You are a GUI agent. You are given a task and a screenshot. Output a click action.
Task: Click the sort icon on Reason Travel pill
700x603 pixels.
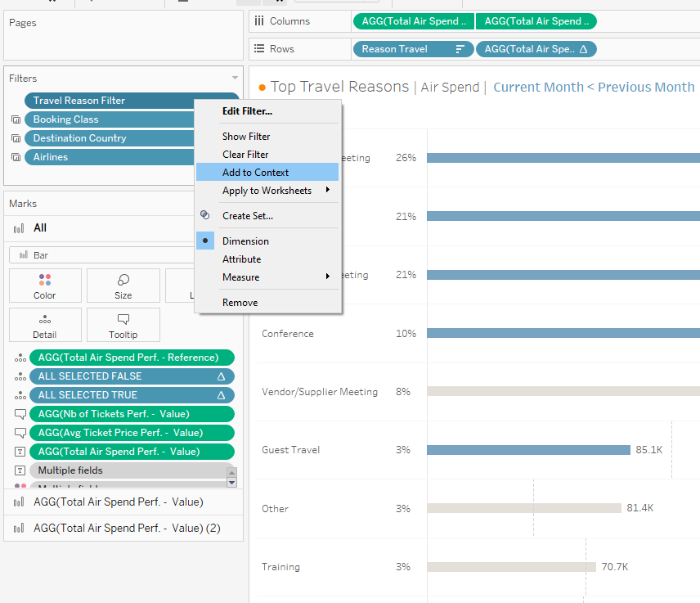click(x=460, y=49)
